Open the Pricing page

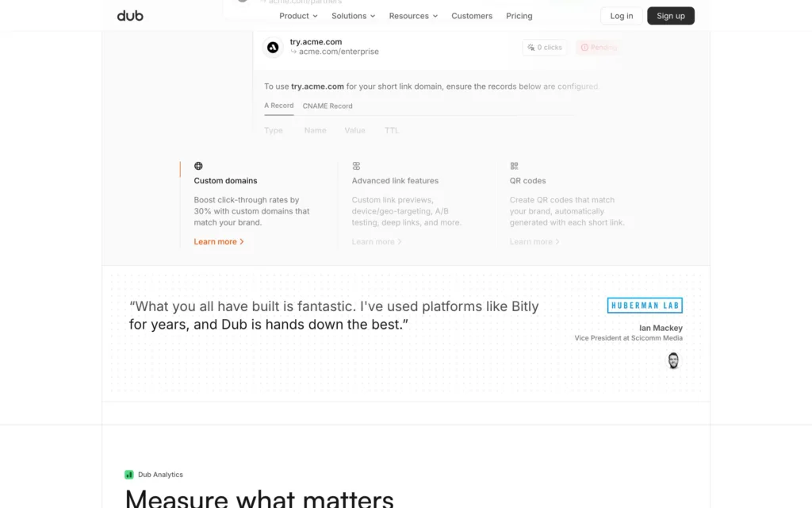coord(519,16)
